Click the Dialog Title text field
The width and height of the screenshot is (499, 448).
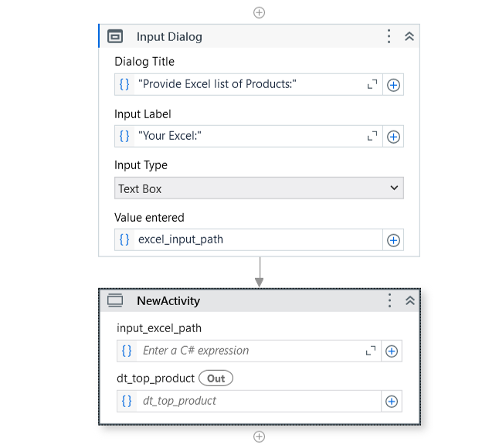click(x=249, y=84)
